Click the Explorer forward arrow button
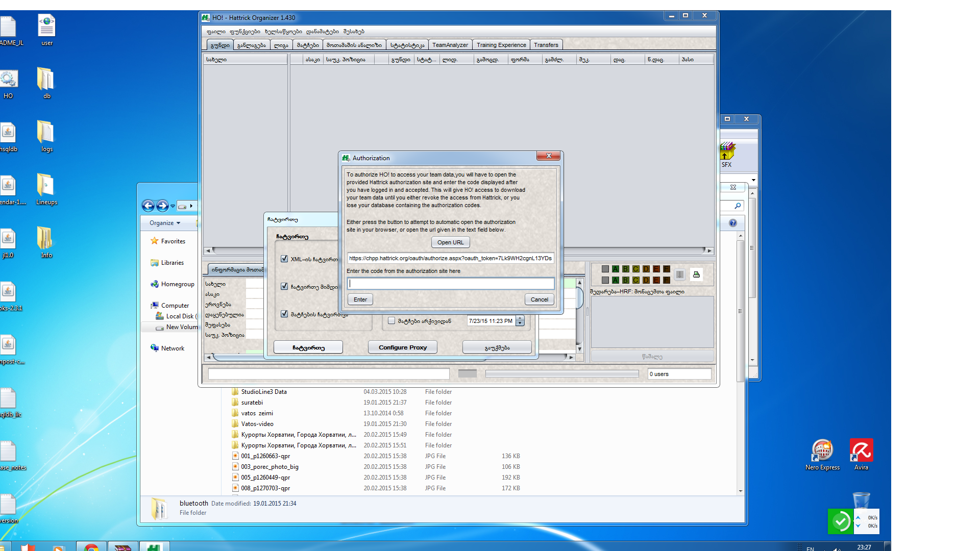The width and height of the screenshot is (980, 551). (162, 206)
